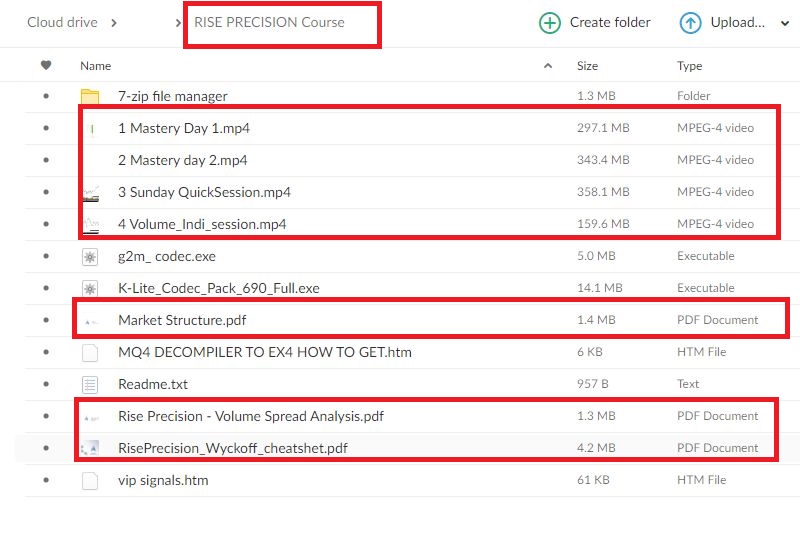Click Text type label of Readme.txt

click(x=688, y=384)
